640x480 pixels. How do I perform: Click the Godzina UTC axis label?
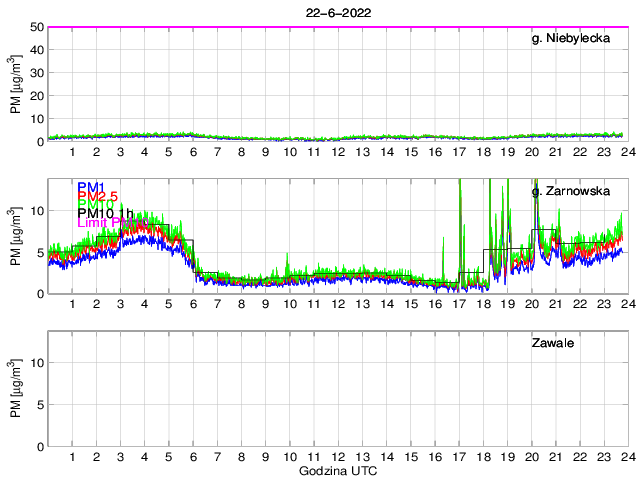point(337,470)
